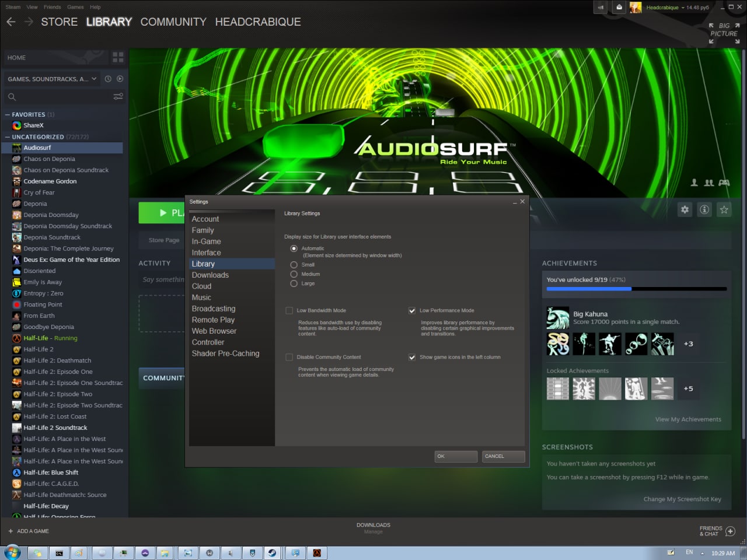Click the Headcrabique avatar image
The height and width of the screenshot is (560, 747).
pyautogui.click(x=636, y=8)
